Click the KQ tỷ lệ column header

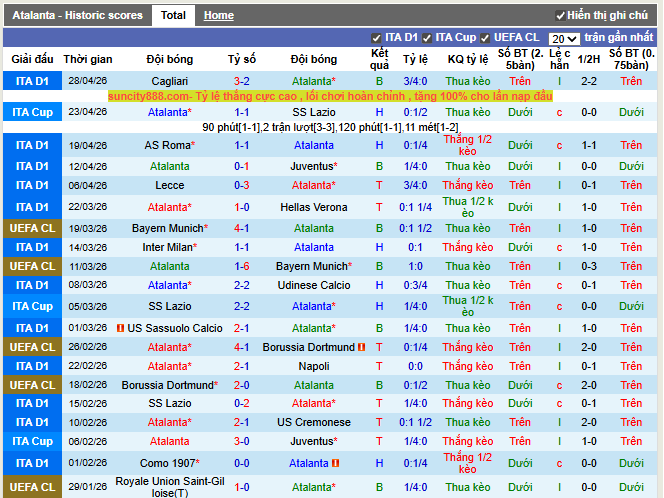click(468, 59)
